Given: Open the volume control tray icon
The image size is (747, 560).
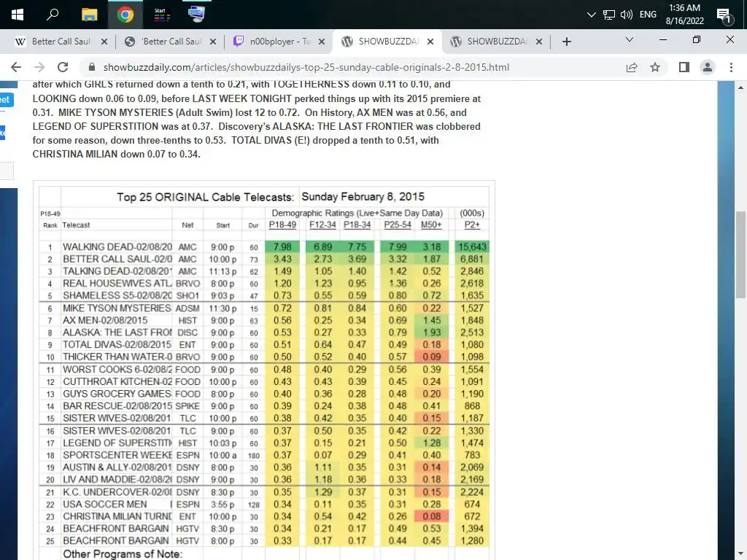Looking at the screenshot, I should pos(627,15).
